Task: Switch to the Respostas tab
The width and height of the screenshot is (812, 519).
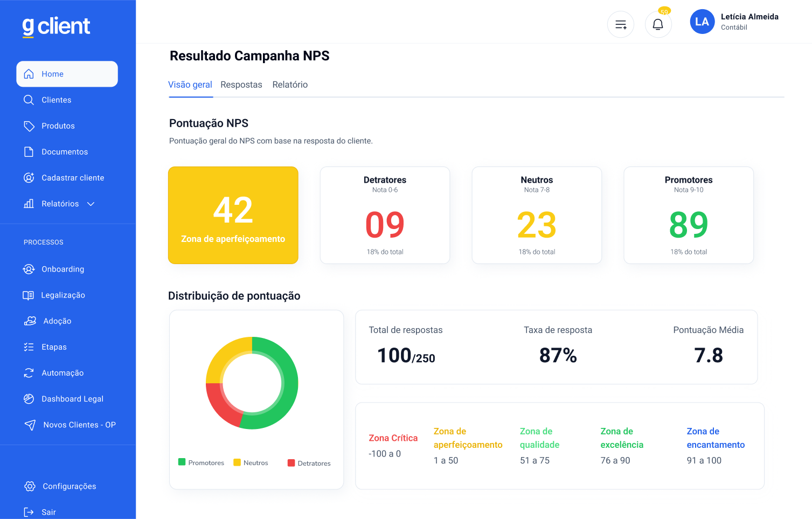Action: click(x=241, y=85)
